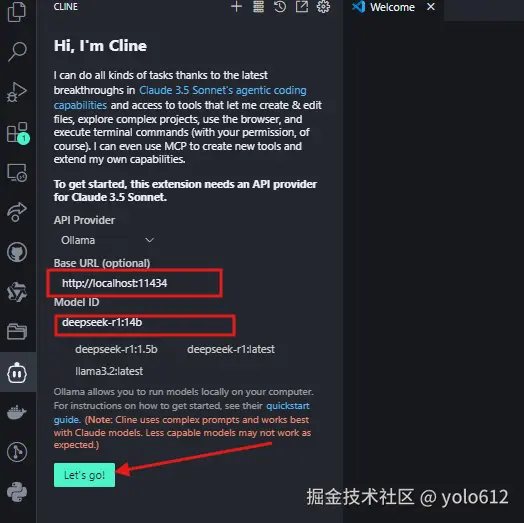This screenshot has height=523, width=524.
Task: Select the deepseek-r1:latest model option
Action: 231,349
